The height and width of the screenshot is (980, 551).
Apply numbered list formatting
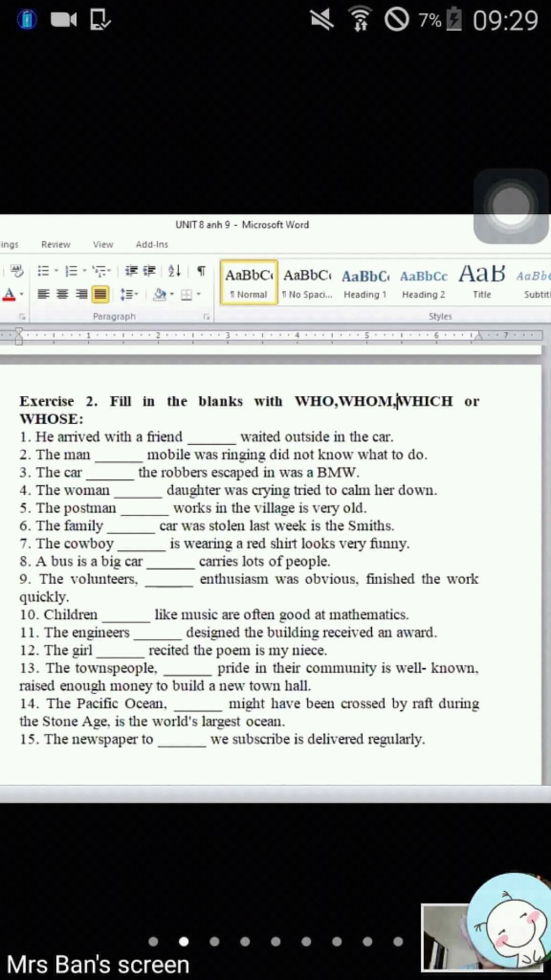(x=71, y=271)
